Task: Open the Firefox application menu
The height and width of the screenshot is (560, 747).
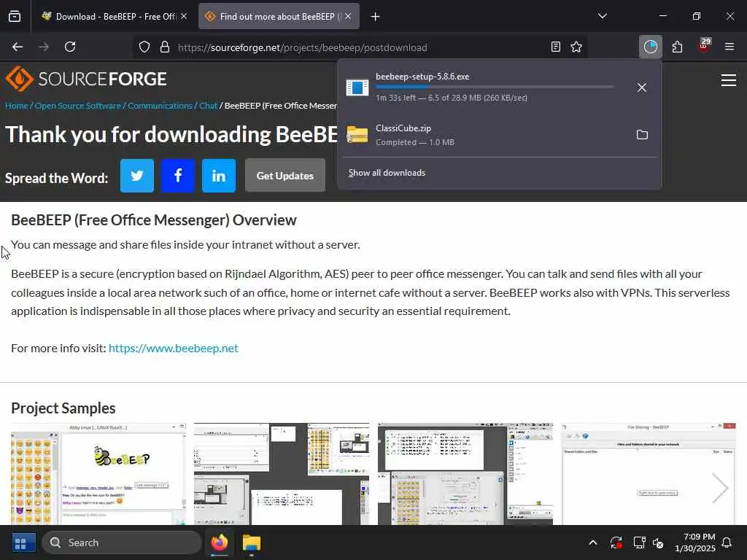Action: pyautogui.click(x=729, y=47)
